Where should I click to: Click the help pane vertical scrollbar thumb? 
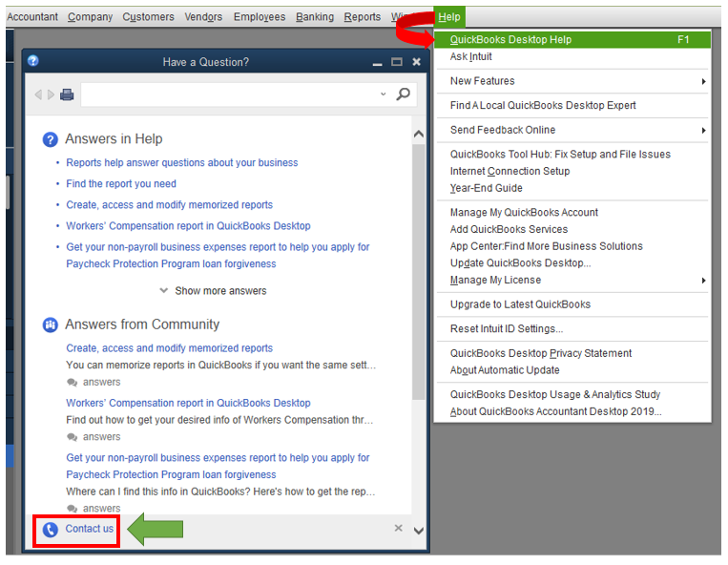pyautogui.click(x=418, y=272)
